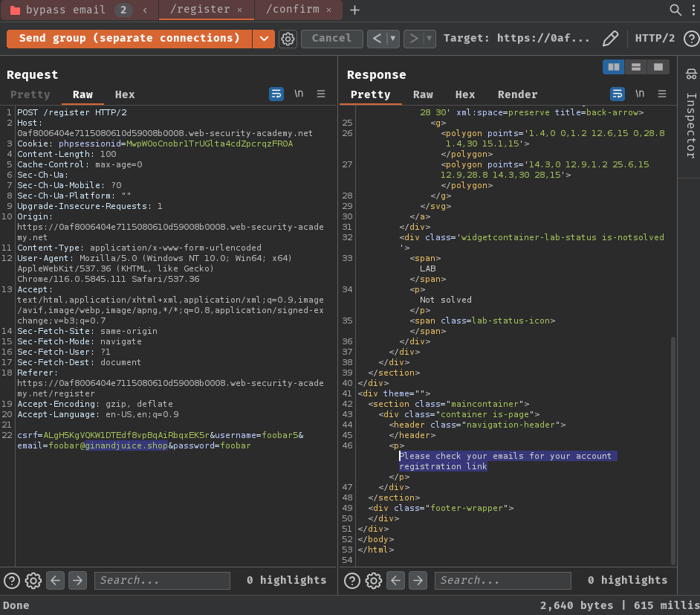Click the Cancel button
Image resolution: width=700 pixels, height=615 pixels.
pos(331,39)
